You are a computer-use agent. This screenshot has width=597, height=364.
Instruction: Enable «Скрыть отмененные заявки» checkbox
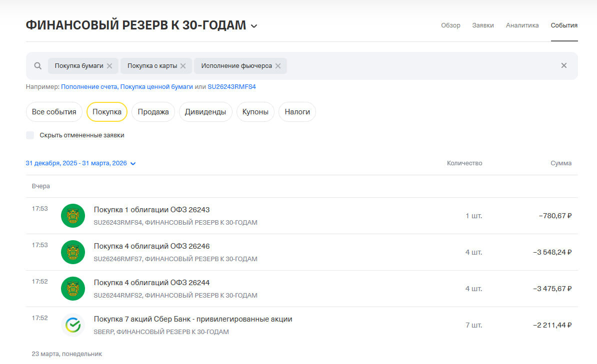click(30, 135)
